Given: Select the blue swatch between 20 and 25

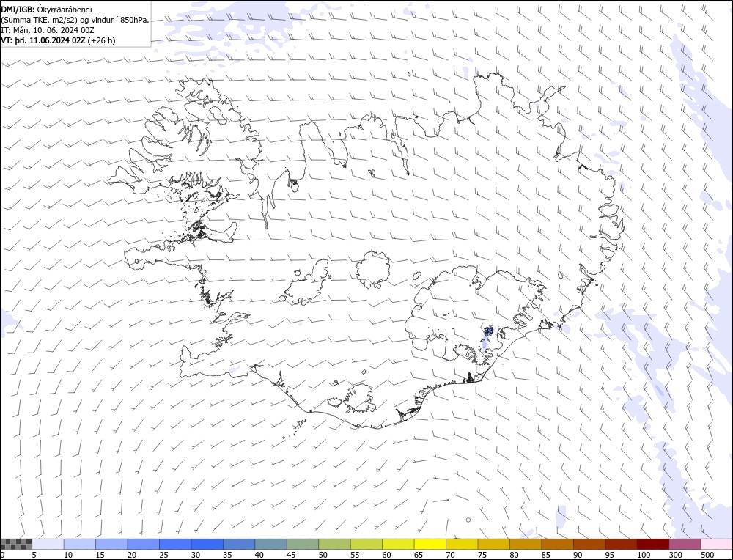Looking at the screenshot, I should [x=144, y=544].
